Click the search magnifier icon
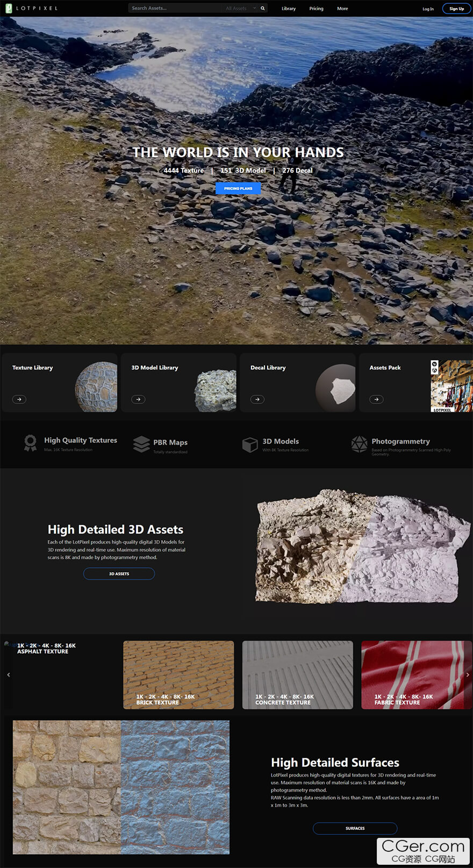The width and height of the screenshot is (473, 868). point(262,8)
